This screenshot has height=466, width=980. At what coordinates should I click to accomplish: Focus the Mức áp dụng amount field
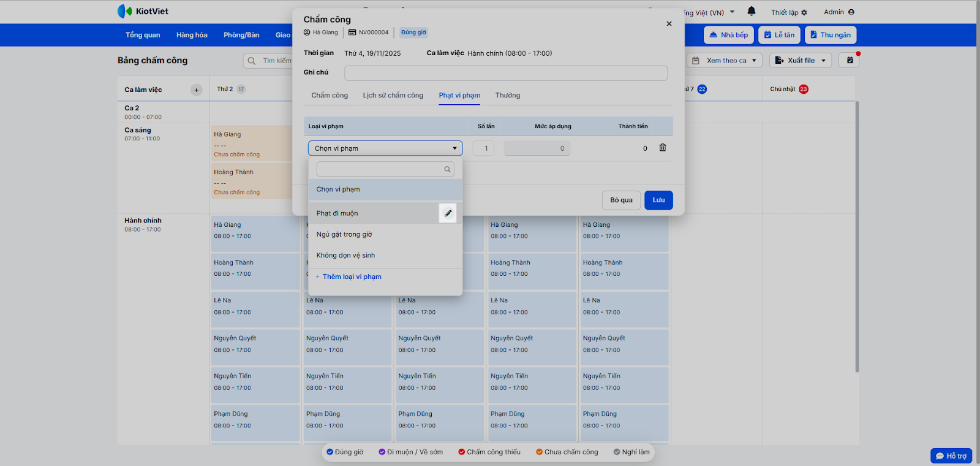(537, 148)
